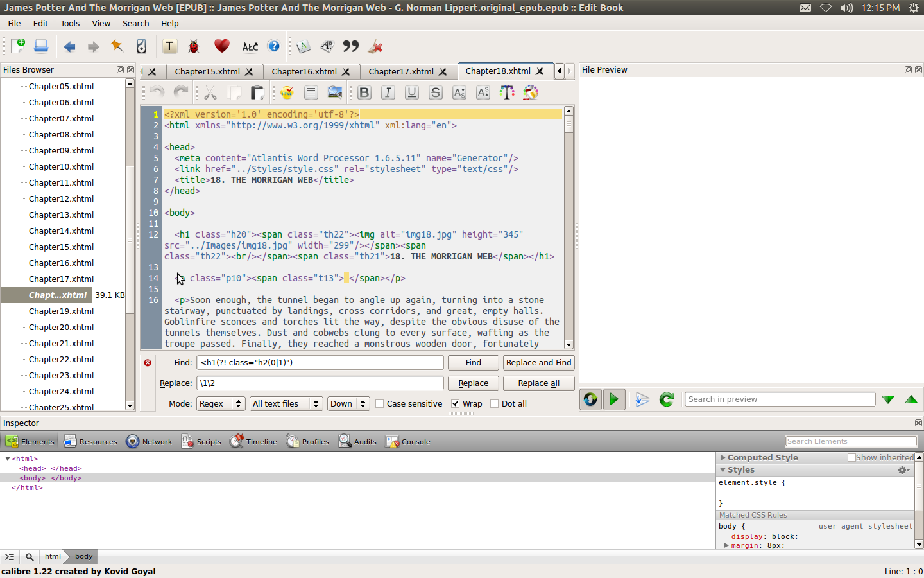Open the Tools menu

(70, 23)
